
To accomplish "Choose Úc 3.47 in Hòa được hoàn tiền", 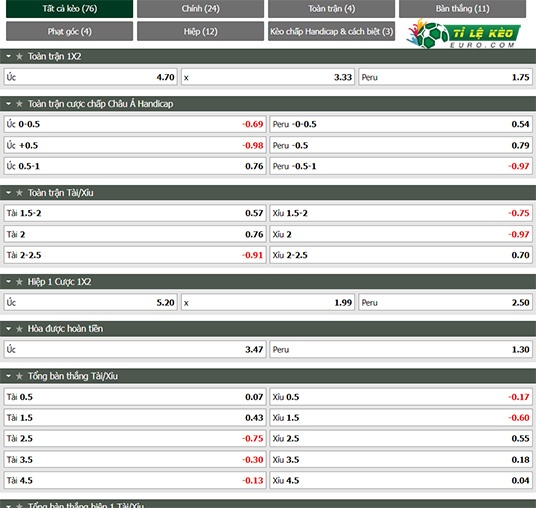I will [135, 349].
